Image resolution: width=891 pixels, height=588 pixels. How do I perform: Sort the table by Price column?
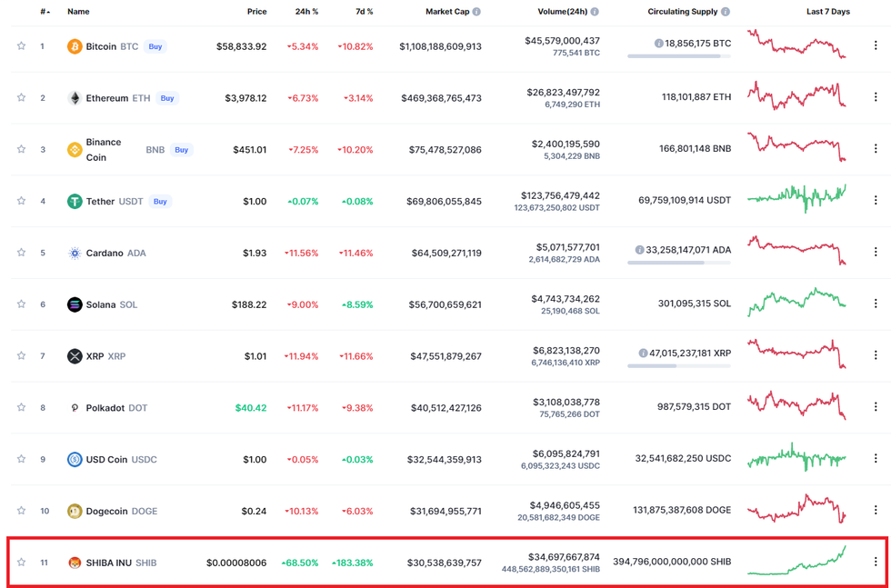pos(256,12)
